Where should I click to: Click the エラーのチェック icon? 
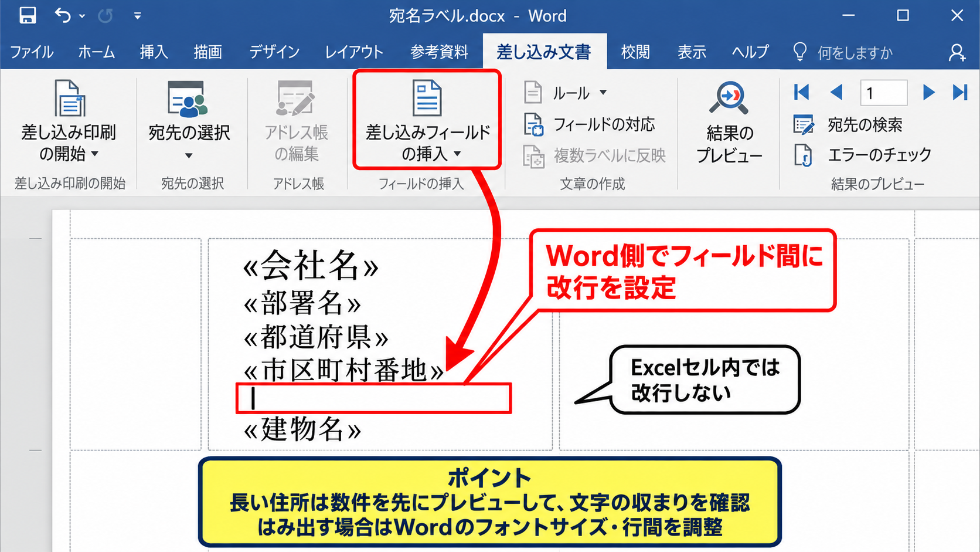coord(804,155)
